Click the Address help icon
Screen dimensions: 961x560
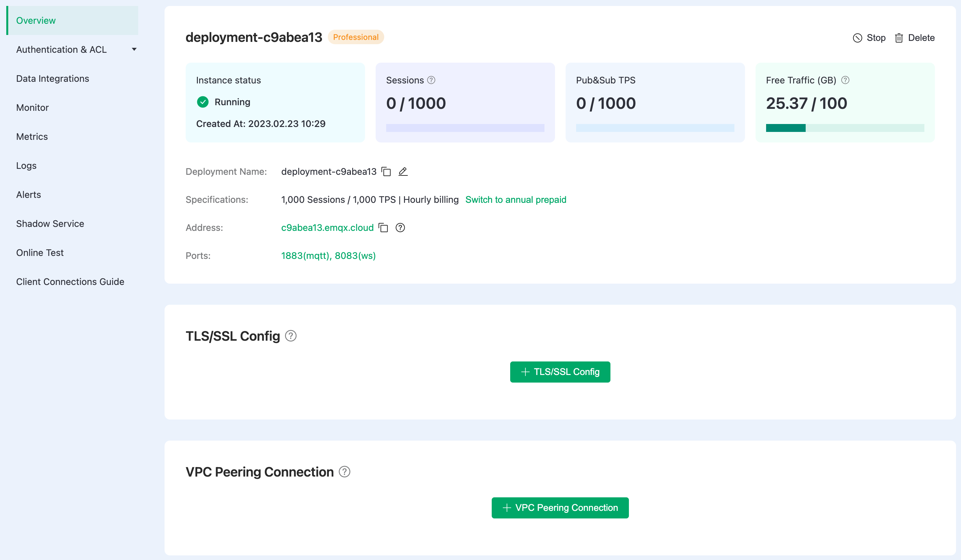click(400, 228)
